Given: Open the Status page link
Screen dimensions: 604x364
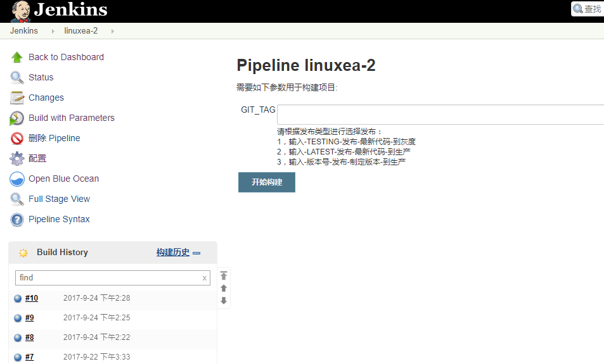Looking at the screenshot, I should coord(41,77).
